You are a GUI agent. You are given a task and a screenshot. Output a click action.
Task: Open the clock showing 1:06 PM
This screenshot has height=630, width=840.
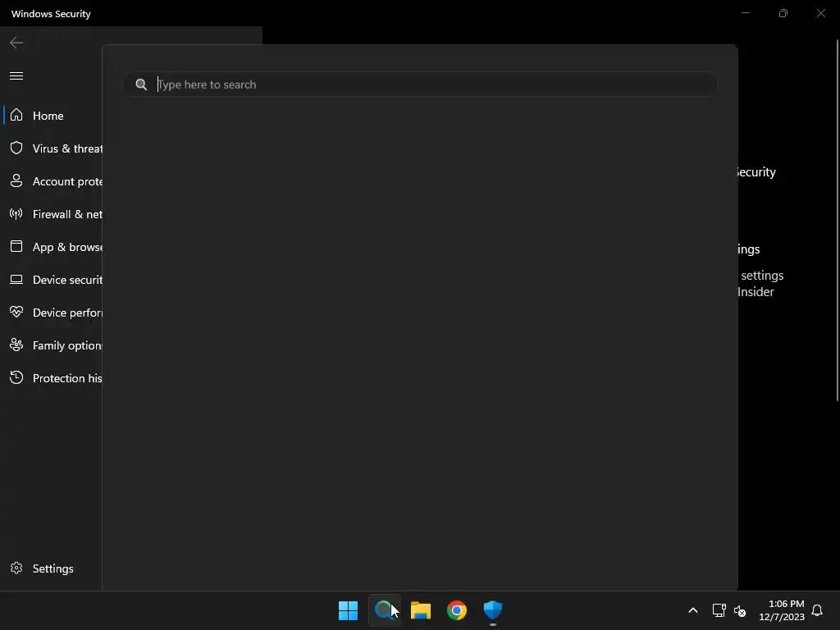pos(782,610)
